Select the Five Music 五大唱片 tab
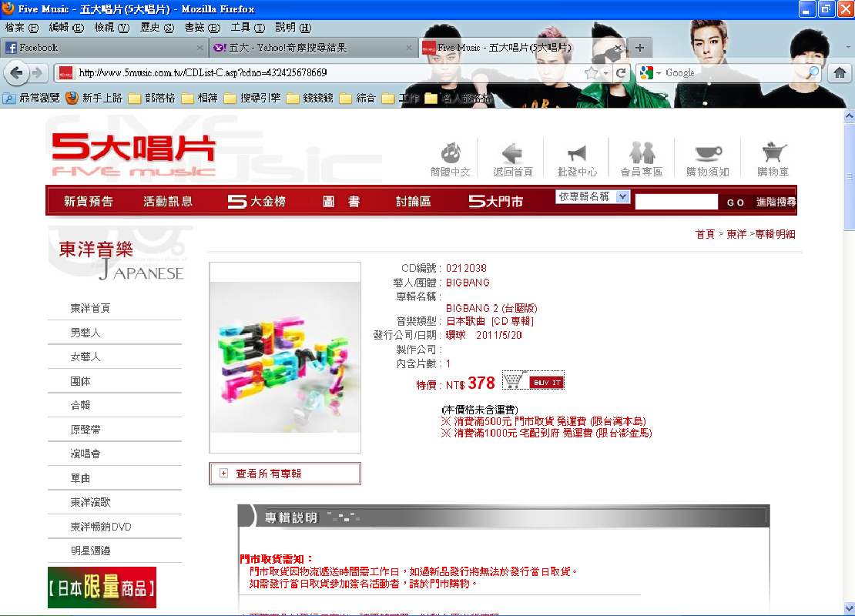Viewport: 855px width, 616px height. (522, 48)
